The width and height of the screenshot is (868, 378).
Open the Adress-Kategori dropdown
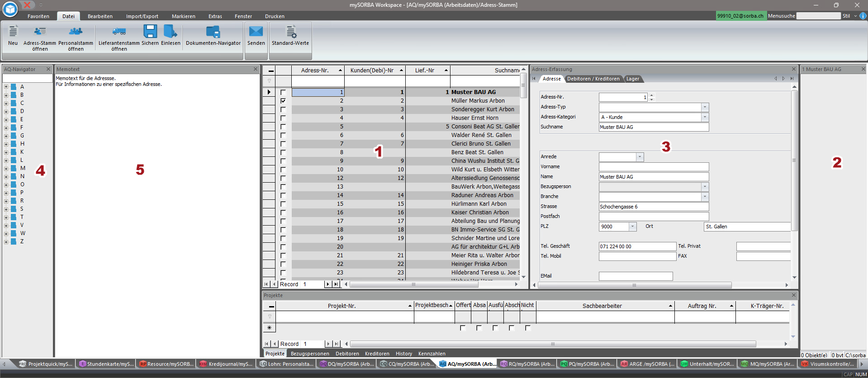[705, 117]
